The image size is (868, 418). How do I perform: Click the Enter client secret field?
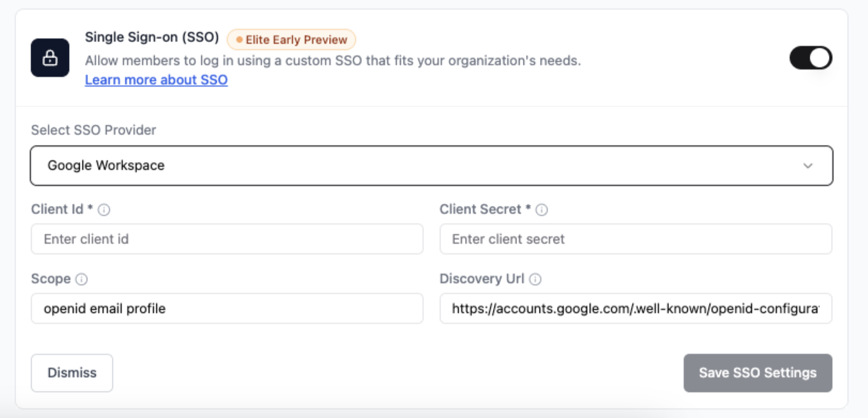[635, 239]
